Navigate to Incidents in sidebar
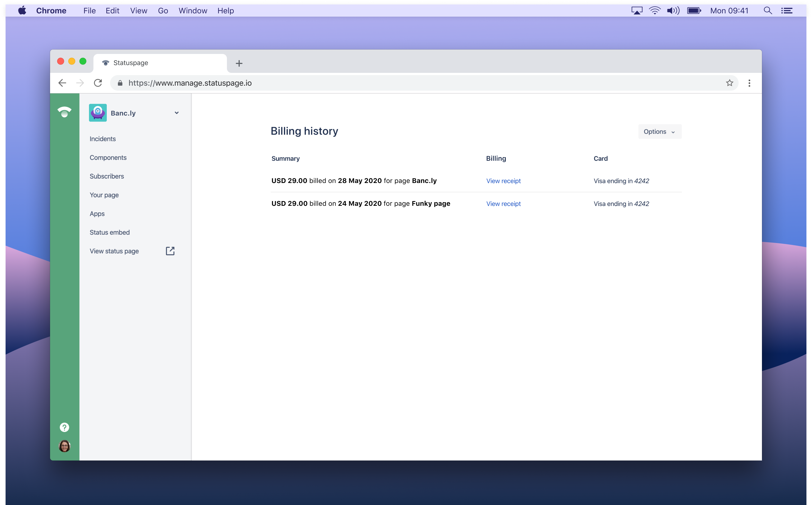812x505 pixels. (x=103, y=139)
